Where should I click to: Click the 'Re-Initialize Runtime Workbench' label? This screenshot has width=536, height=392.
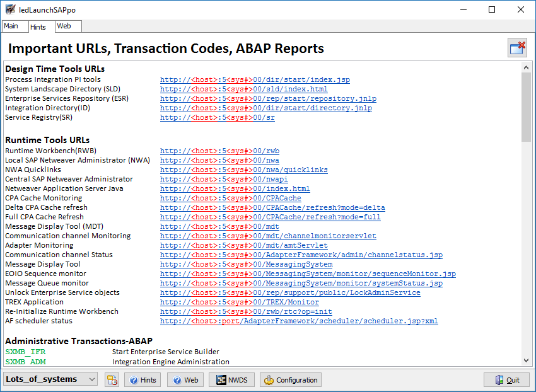[62, 311]
